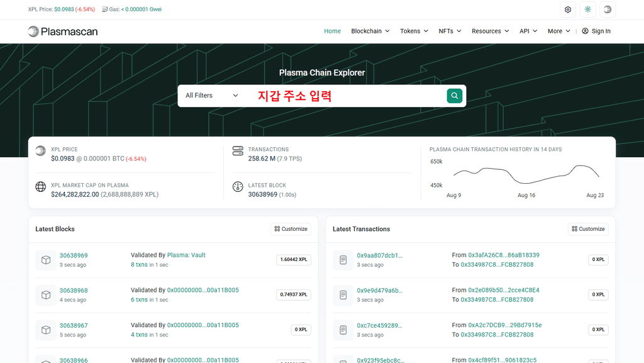Open block 30638966 link

pyautogui.click(x=74, y=360)
